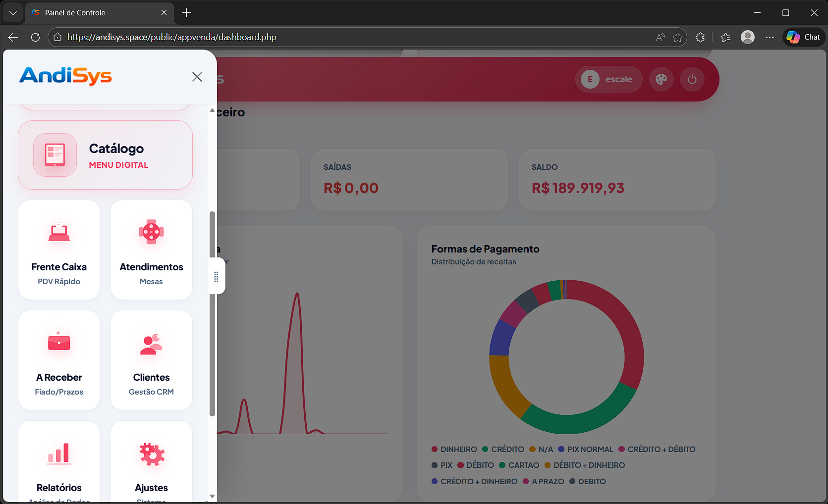Click the power/logout icon in header

tap(692, 79)
